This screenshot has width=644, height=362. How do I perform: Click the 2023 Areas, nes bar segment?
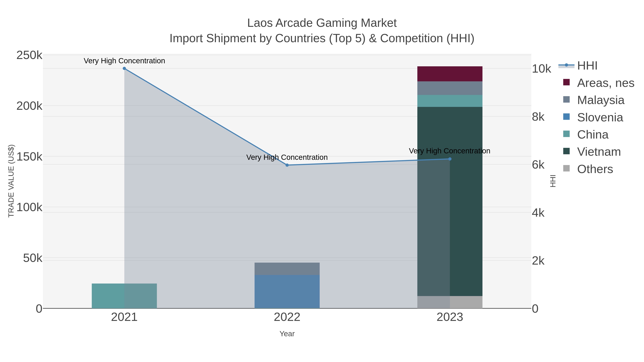pyautogui.click(x=450, y=74)
